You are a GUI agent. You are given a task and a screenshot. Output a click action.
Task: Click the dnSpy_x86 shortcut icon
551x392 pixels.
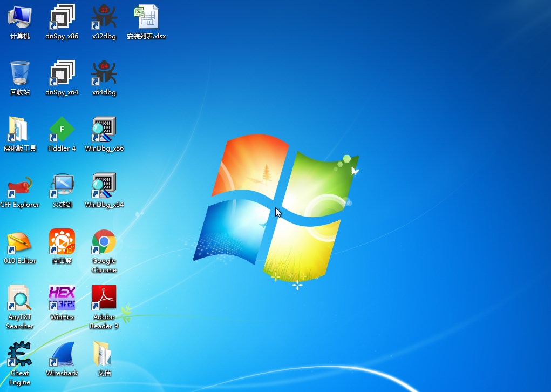62,17
